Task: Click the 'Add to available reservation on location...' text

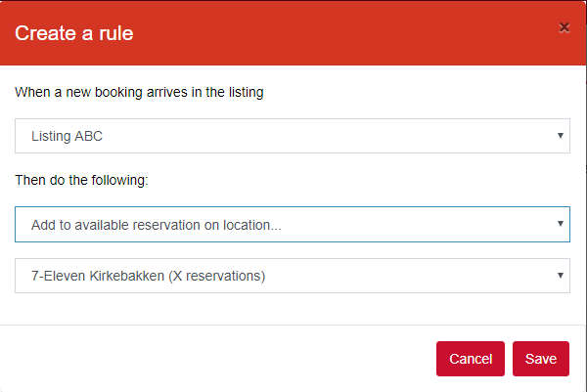Action: 157,225
